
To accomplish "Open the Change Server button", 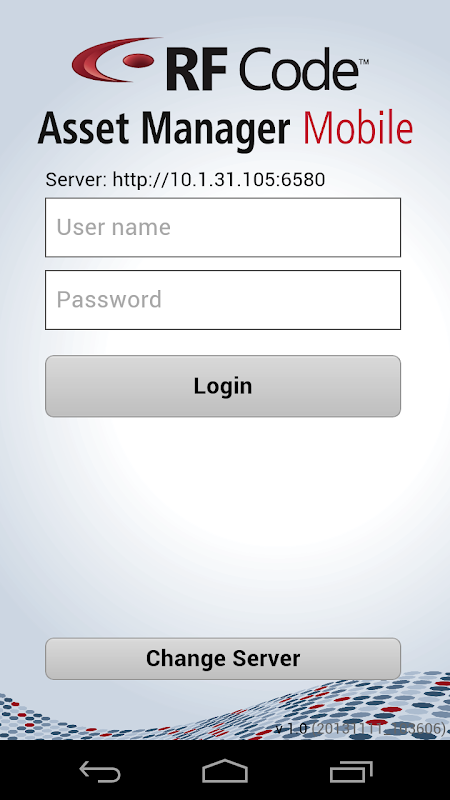I will pos(223,659).
